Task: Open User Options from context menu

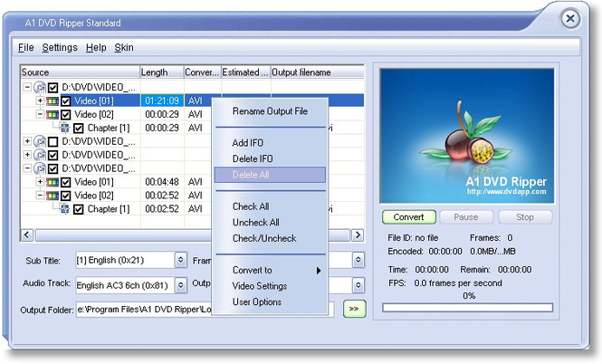Action: (270, 302)
